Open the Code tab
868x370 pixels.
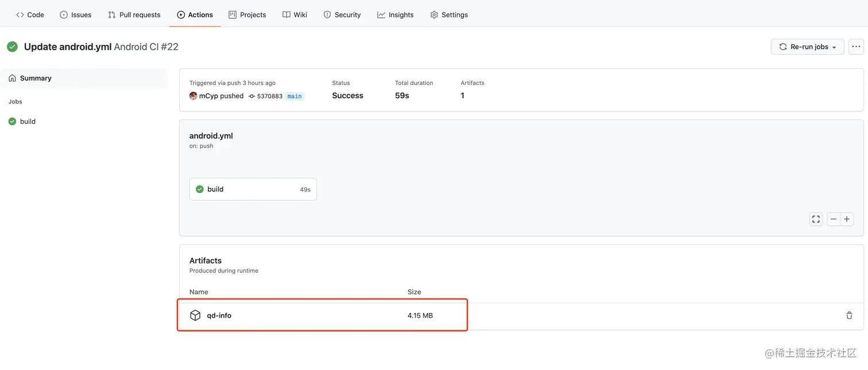pos(30,14)
